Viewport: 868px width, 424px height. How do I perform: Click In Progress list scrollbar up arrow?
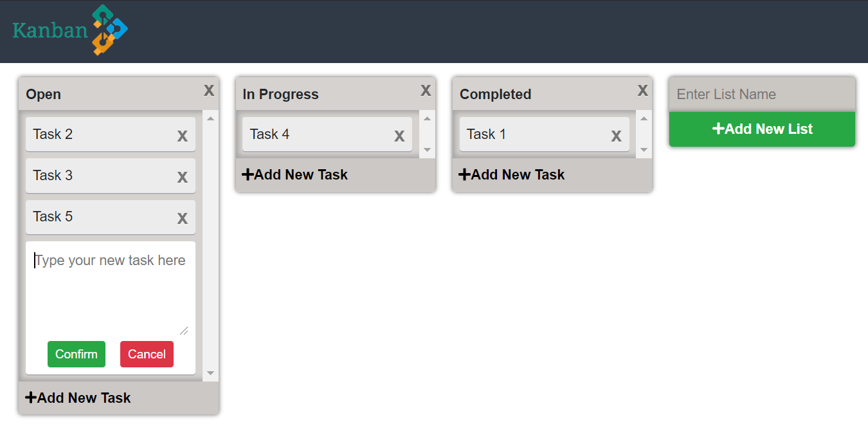(x=427, y=118)
